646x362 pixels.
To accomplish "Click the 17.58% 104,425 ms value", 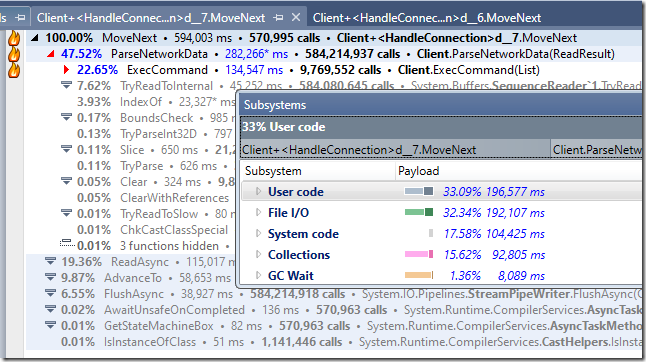I will coord(494,234).
